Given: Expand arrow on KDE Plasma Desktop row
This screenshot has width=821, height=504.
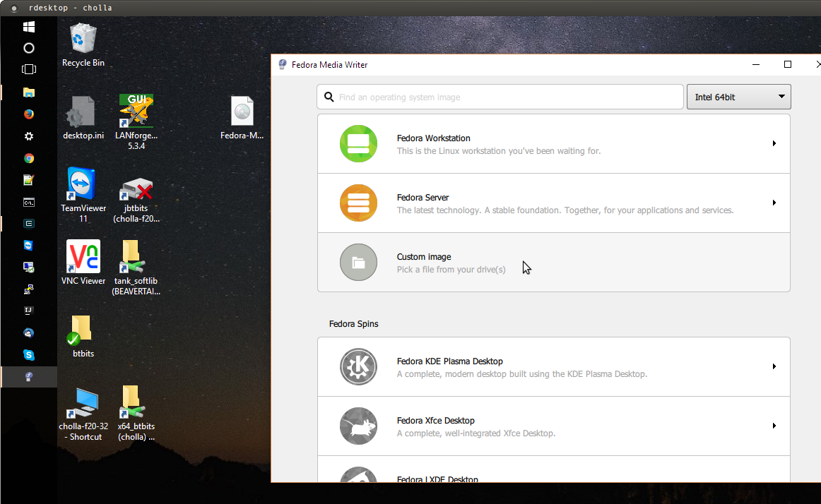Looking at the screenshot, I should tap(774, 366).
